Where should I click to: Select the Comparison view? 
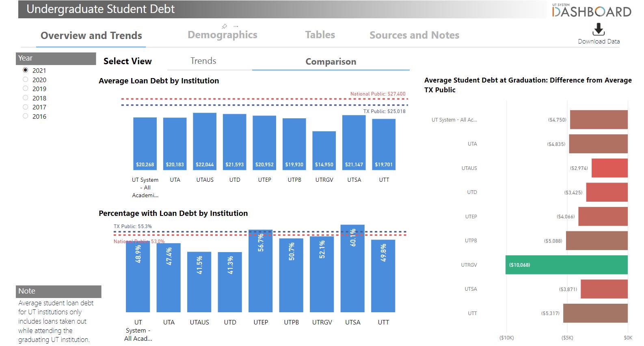click(331, 62)
